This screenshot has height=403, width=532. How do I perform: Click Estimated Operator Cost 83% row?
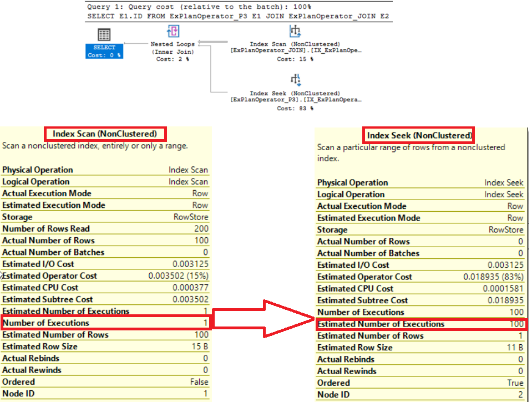420,277
